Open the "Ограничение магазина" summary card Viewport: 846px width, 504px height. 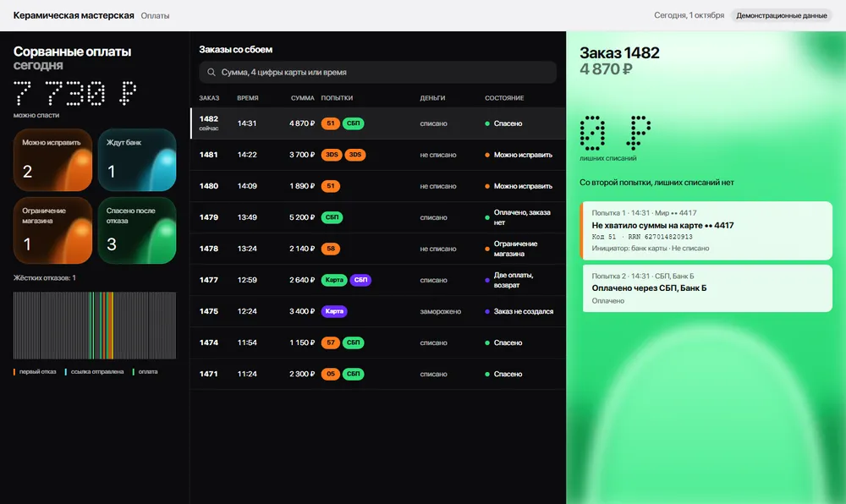[x=52, y=230]
